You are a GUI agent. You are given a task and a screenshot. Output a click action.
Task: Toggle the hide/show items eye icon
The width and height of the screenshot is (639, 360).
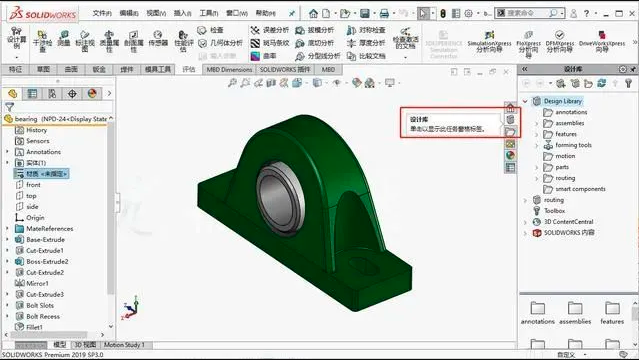337,83
